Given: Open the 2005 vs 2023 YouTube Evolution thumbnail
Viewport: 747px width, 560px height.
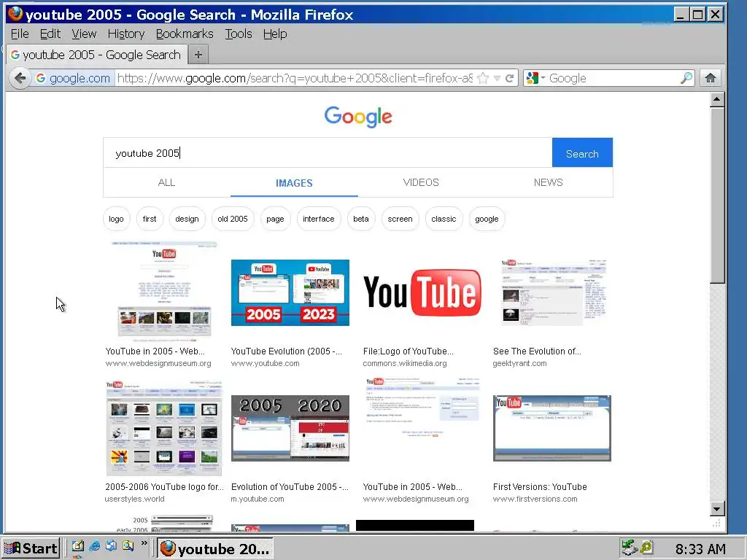Looking at the screenshot, I should [x=290, y=292].
